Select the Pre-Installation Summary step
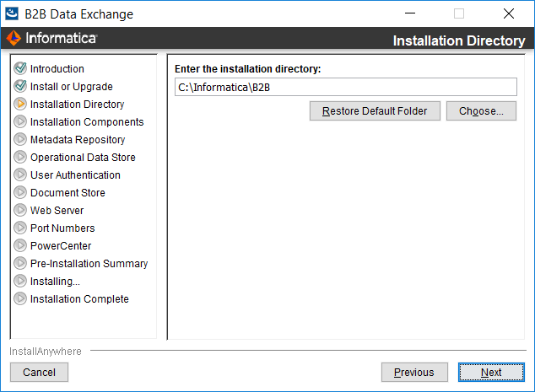Viewport: 535px width, 392px height. 89,264
